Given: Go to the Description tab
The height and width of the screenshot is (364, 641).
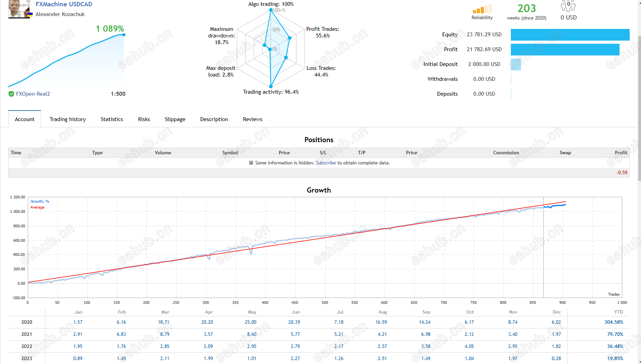Looking at the screenshot, I should click(x=214, y=119).
